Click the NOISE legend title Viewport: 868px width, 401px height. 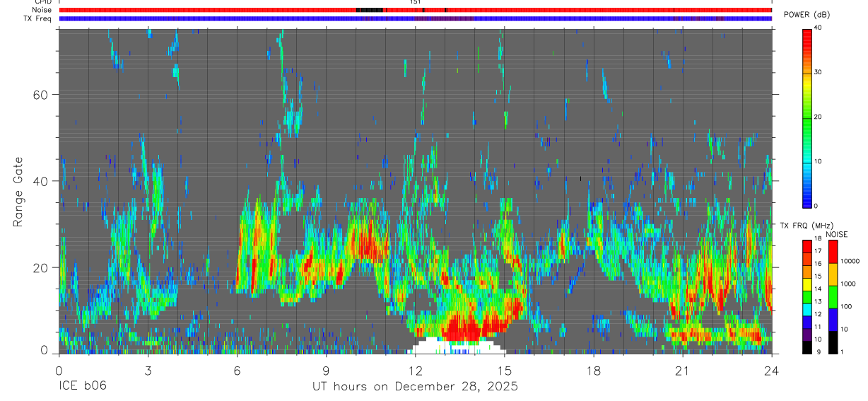click(837, 234)
